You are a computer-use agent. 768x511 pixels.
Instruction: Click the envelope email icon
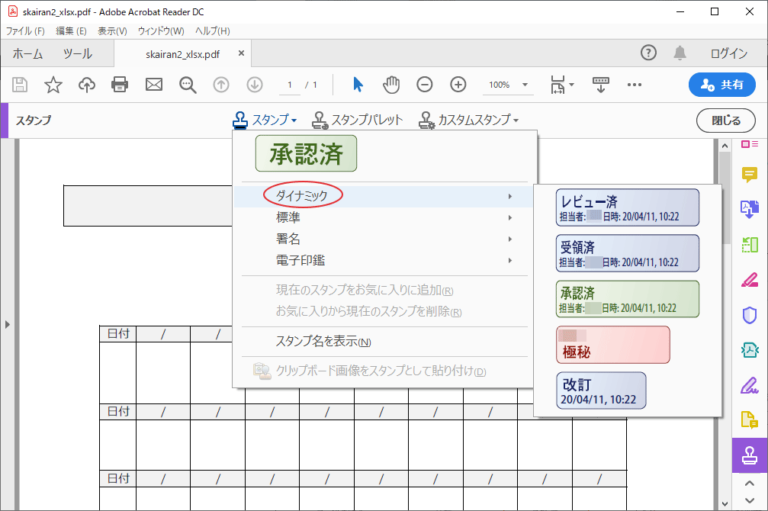154,85
